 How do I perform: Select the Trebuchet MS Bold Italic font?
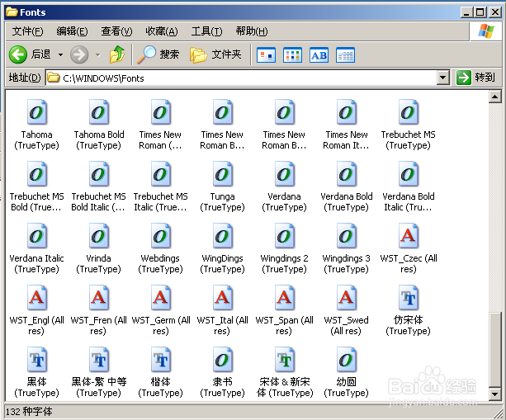click(x=99, y=174)
